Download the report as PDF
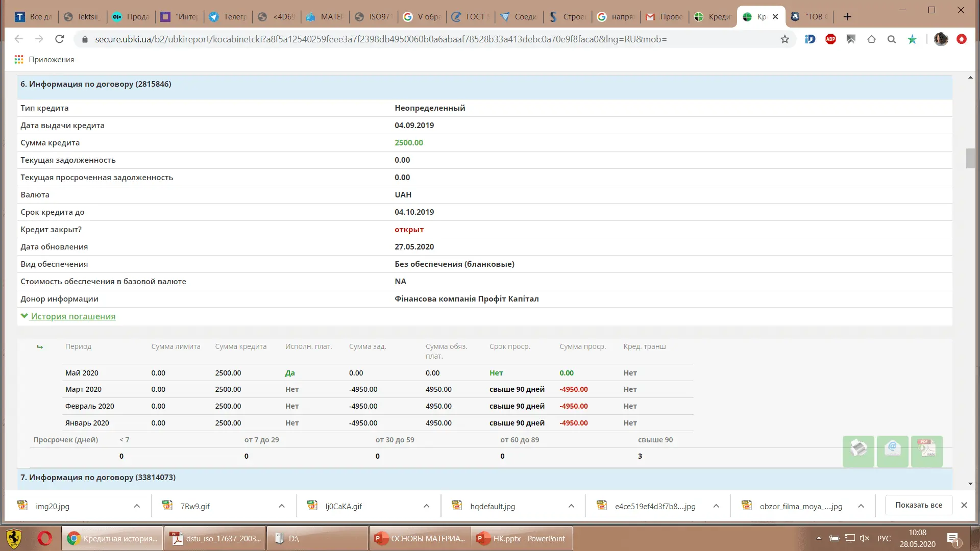The height and width of the screenshot is (551, 980). pos(926,450)
